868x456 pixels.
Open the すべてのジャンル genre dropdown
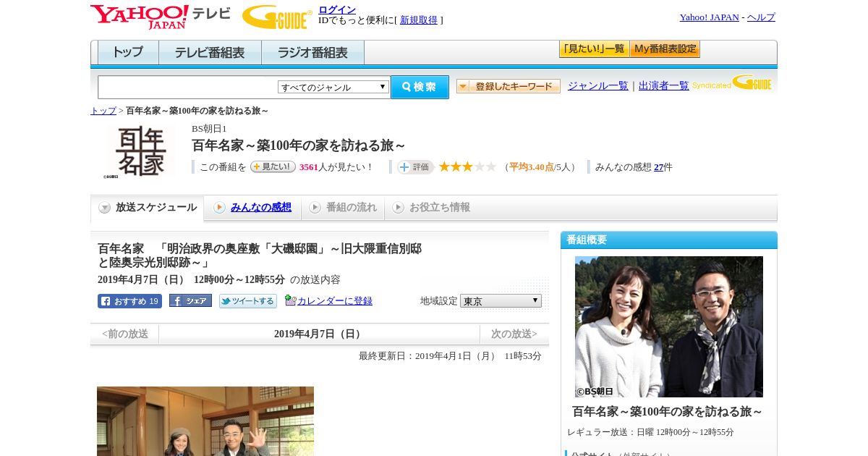[x=333, y=87]
